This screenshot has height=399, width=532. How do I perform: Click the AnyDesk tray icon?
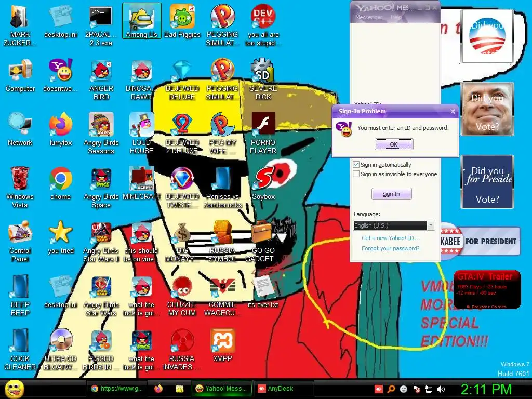pyautogui.click(x=378, y=389)
